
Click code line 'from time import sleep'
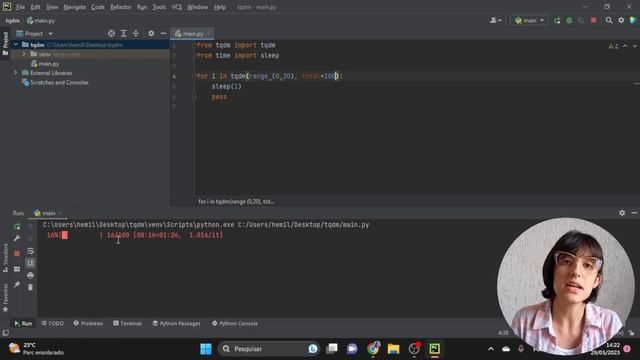(238, 56)
